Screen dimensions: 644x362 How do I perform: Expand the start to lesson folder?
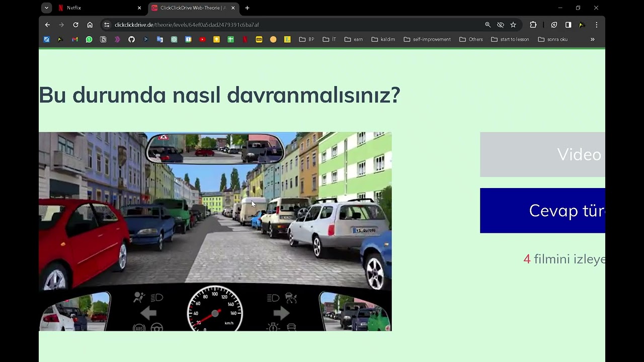click(510, 39)
